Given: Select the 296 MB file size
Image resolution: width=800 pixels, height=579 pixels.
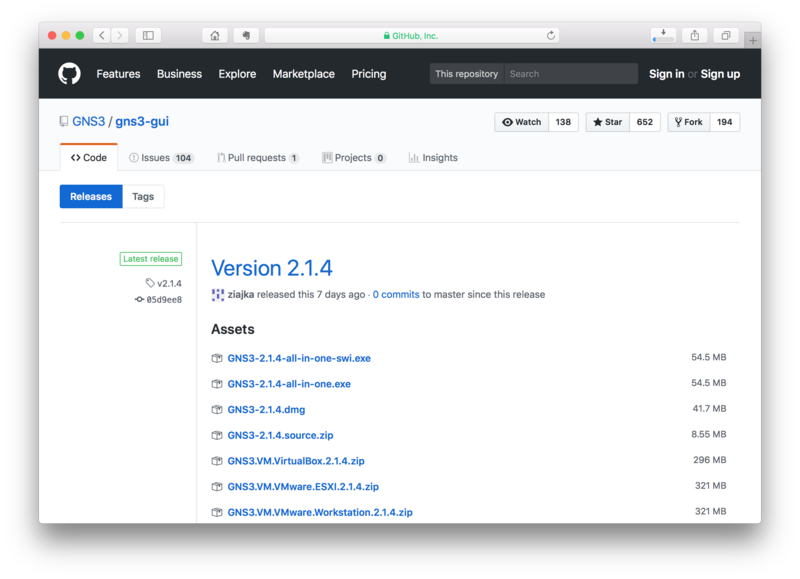Looking at the screenshot, I should [710, 460].
